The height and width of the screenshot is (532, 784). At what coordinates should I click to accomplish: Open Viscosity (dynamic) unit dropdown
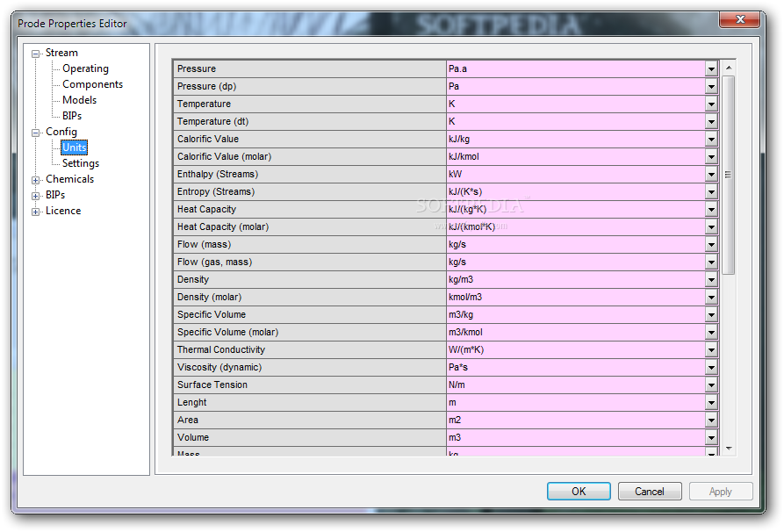click(711, 368)
